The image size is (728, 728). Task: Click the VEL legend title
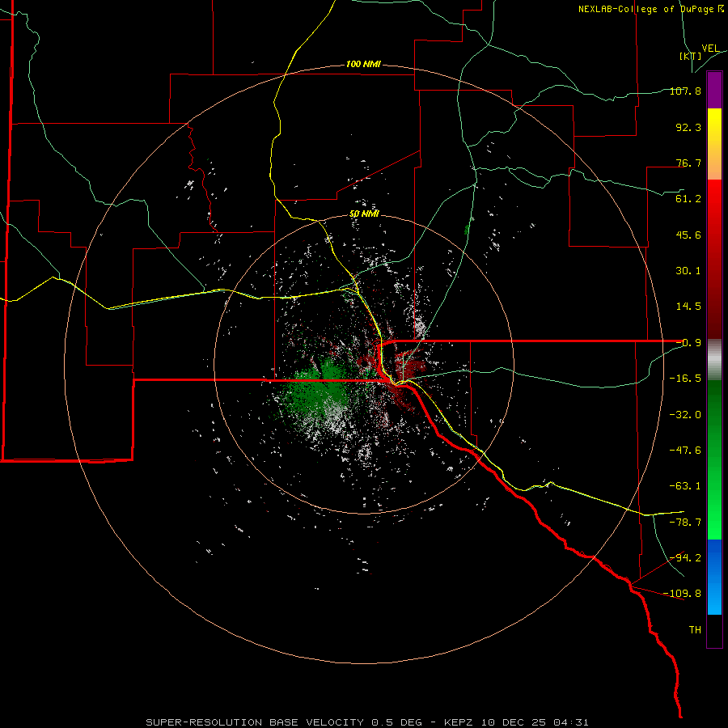pyautogui.click(x=711, y=49)
